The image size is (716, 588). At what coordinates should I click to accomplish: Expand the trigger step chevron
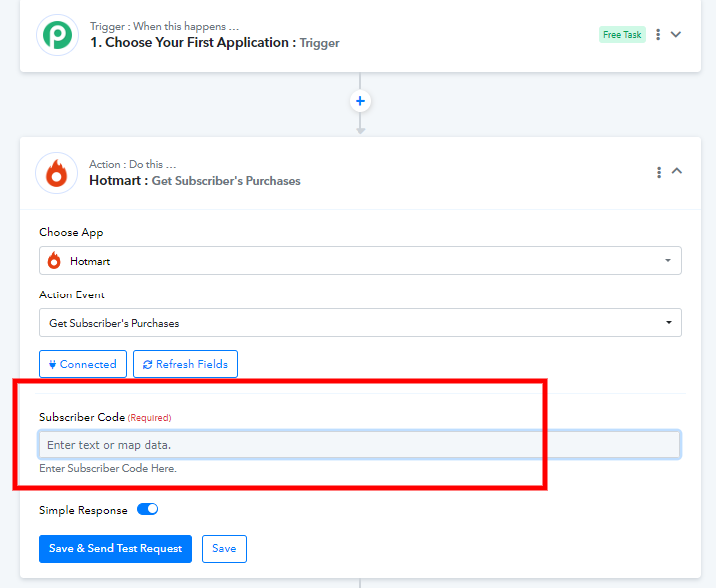676,34
